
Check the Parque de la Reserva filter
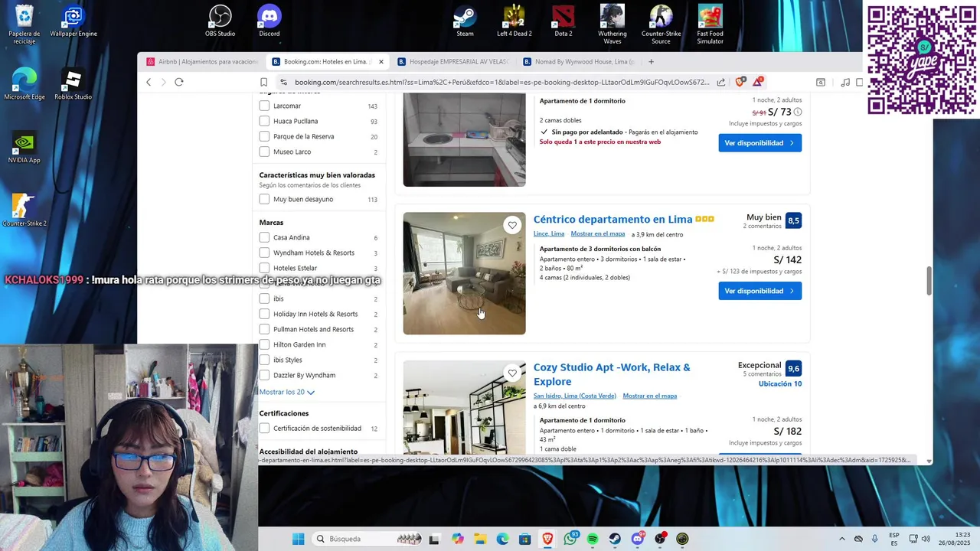click(264, 136)
